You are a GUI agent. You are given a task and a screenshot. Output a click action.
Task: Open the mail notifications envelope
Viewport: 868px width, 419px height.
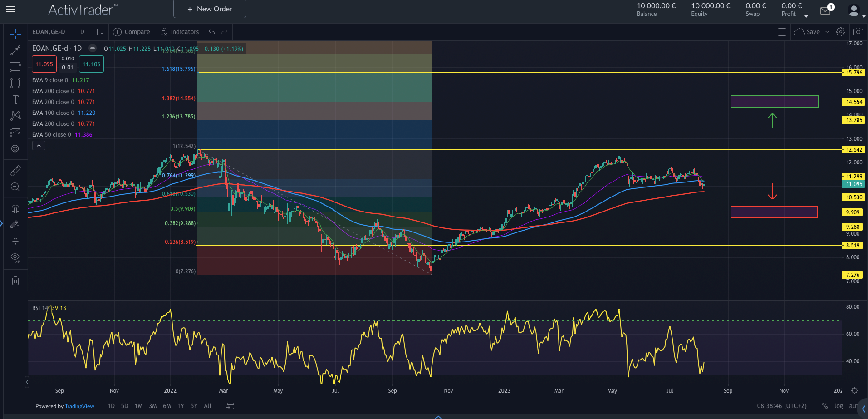click(x=825, y=11)
